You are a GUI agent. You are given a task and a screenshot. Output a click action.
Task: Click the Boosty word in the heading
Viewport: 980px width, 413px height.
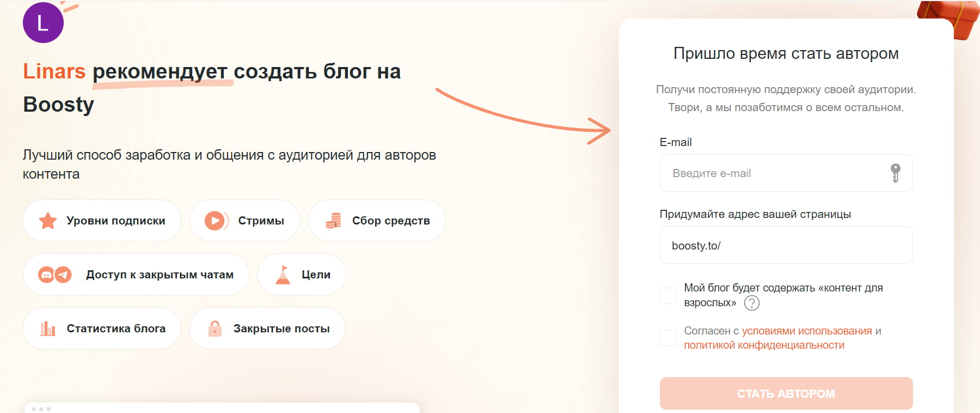click(x=59, y=105)
